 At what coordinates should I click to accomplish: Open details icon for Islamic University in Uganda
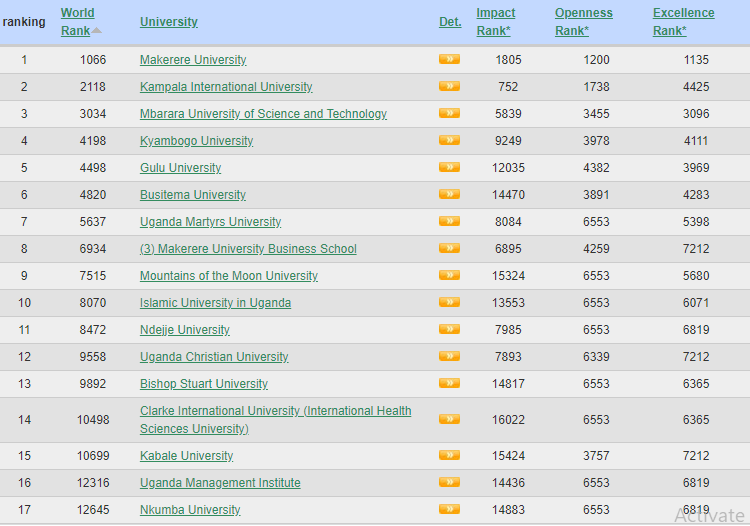pos(449,302)
